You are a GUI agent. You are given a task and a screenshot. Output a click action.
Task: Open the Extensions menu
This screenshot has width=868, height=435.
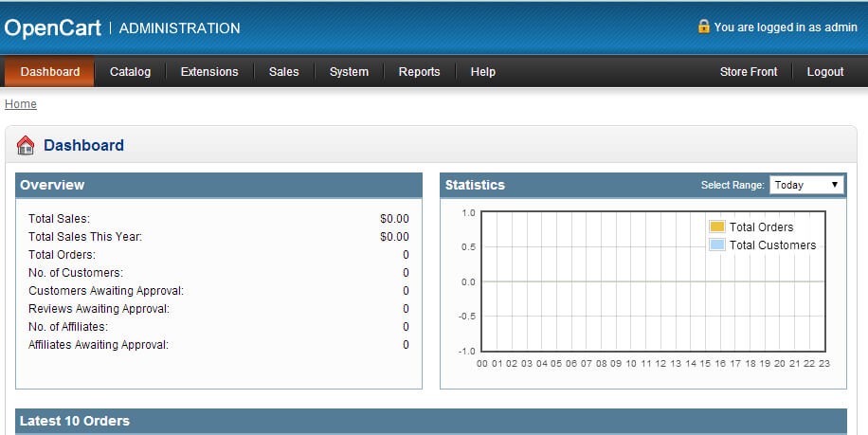tap(209, 71)
